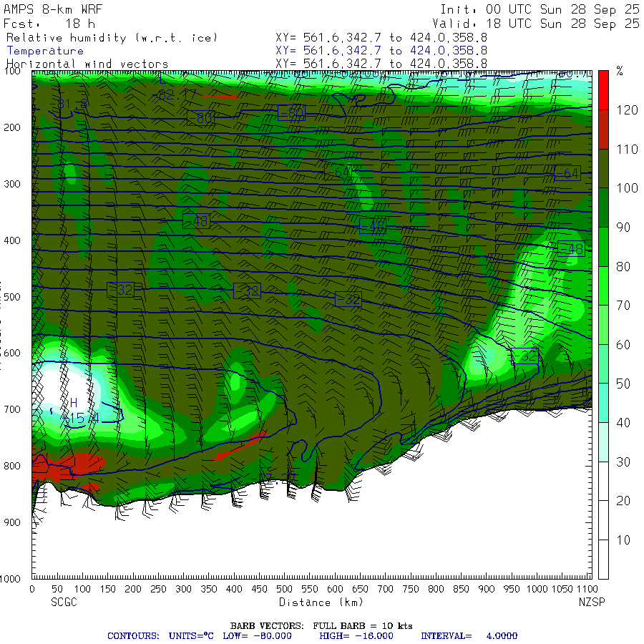Click the colorbar '90' tick label

(623, 227)
